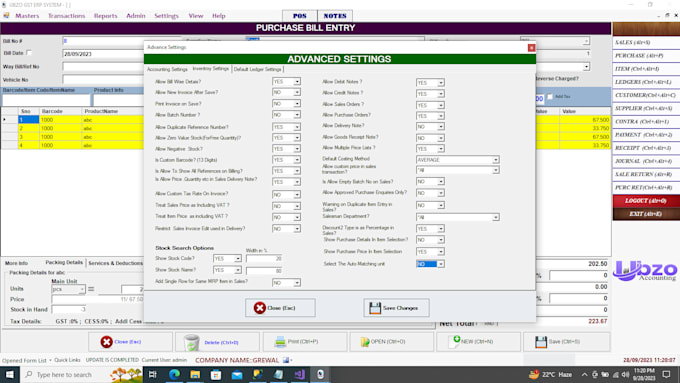Screen dimensions: 680x383
Task: Click the SALES (Alt+S) sidebar button
Action: point(646,43)
